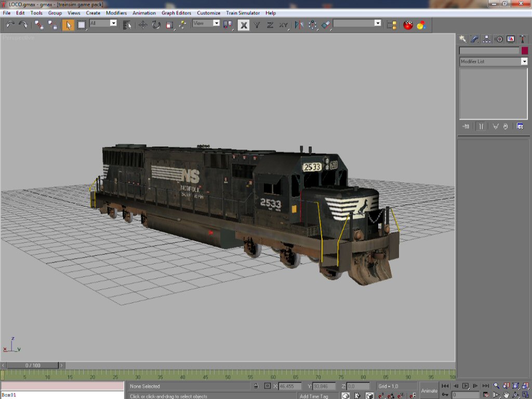Screen dimensions: 532x399
Task: Toggle the Pin Stack button
Action: [x=466, y=126]
